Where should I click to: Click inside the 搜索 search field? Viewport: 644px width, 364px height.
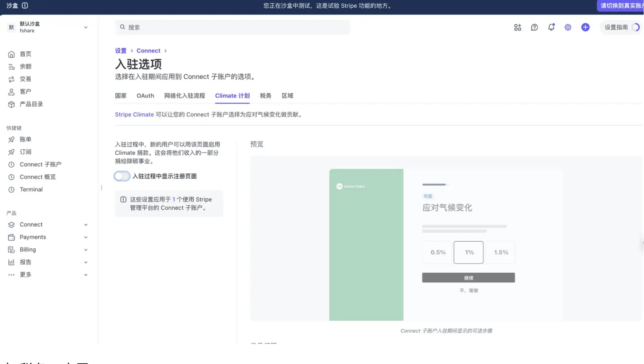pyautogui.click(x=232, y=27)
